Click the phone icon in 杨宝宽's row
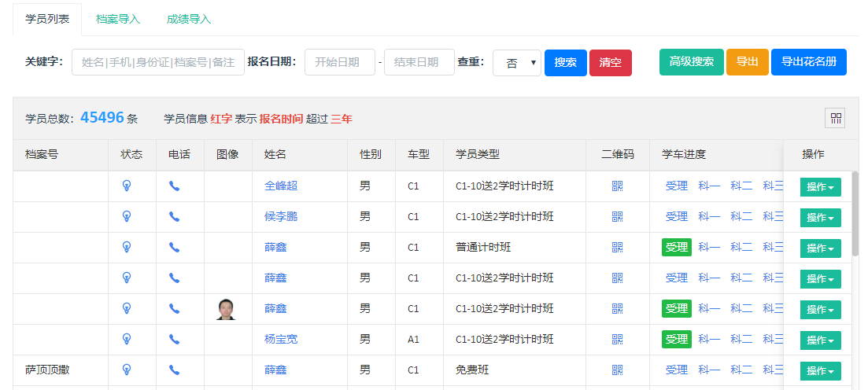Screen dimensions: 868x390 (x=175, y=340)
